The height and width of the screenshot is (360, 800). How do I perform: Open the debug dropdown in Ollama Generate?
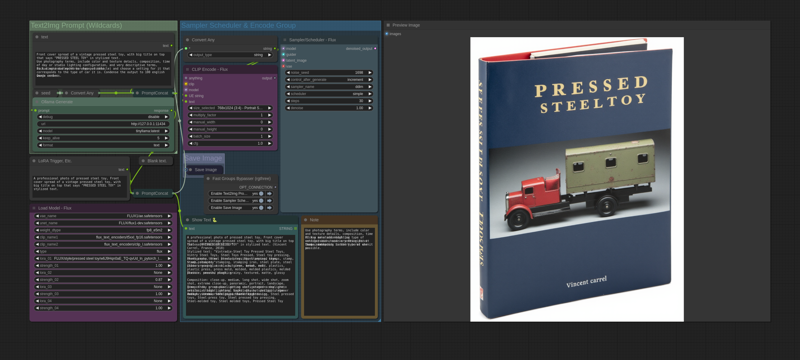tap(105, 117)
